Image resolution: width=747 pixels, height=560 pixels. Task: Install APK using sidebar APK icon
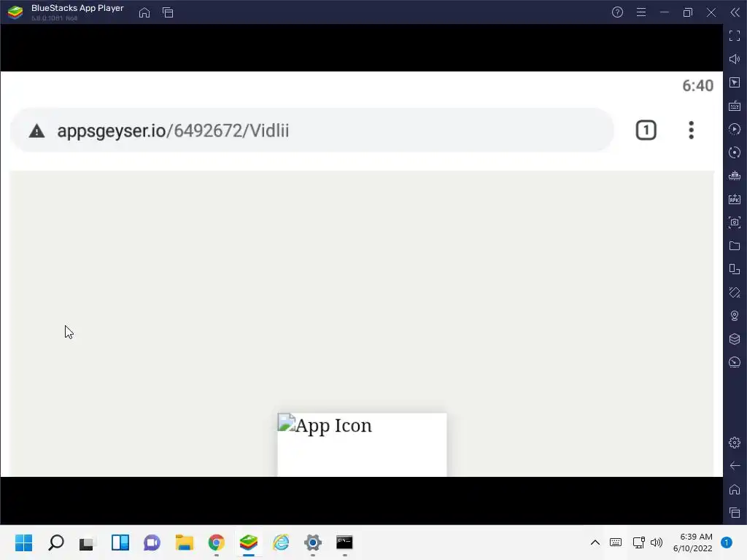point(735,199)
